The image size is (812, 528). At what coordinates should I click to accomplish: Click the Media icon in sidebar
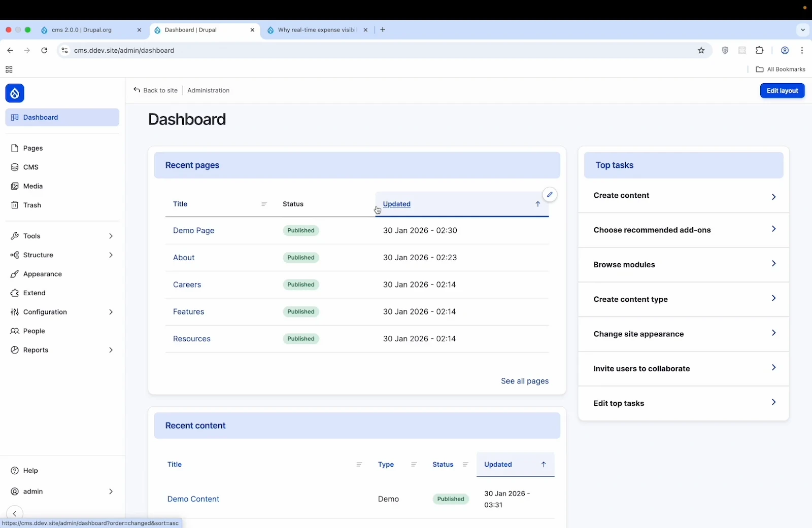click(15, 186)
